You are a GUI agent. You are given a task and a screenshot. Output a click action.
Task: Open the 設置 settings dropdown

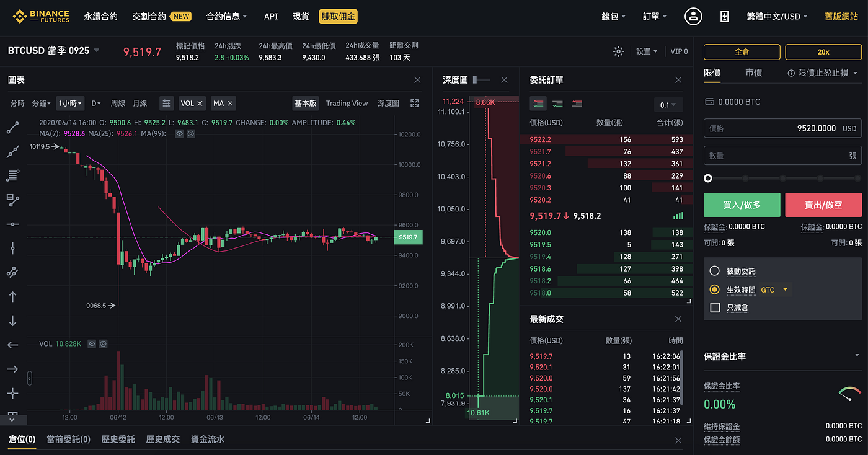coord(647,51)
